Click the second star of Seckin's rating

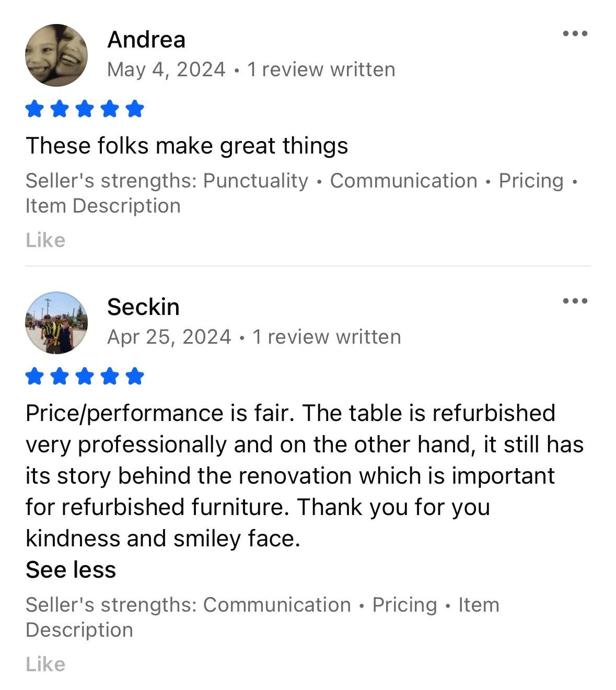click(60, 375)
